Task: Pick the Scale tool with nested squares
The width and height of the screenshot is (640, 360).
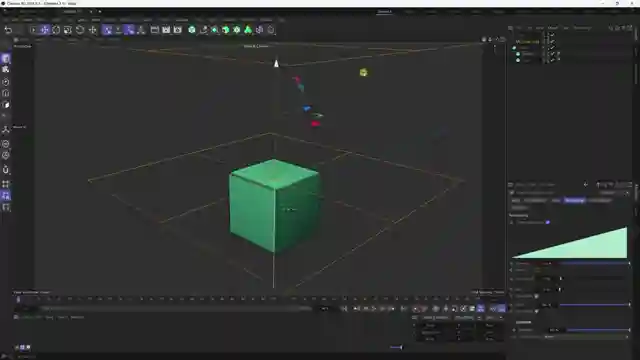Action: 68,30
